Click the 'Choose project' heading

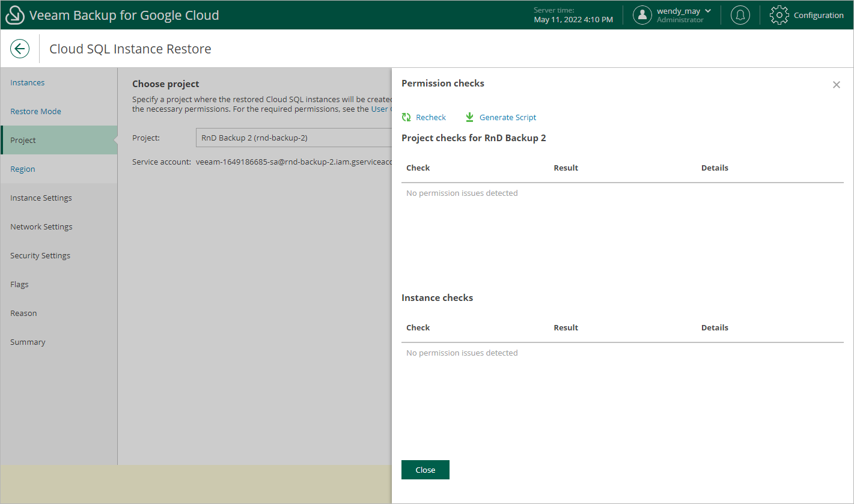(x=166, y=83)
